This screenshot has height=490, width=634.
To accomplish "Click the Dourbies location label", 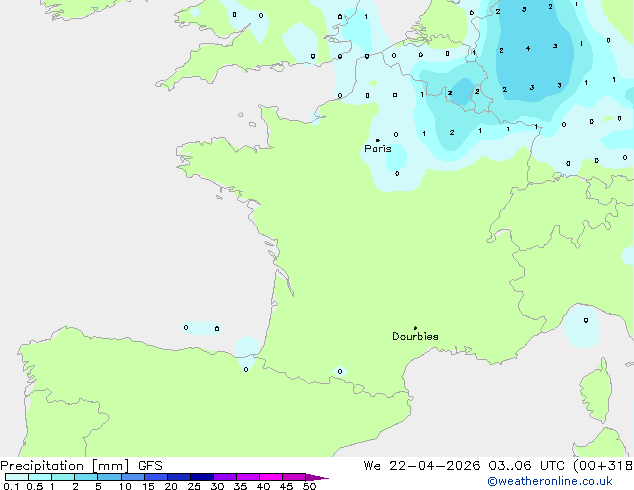I will click(415, 336).
